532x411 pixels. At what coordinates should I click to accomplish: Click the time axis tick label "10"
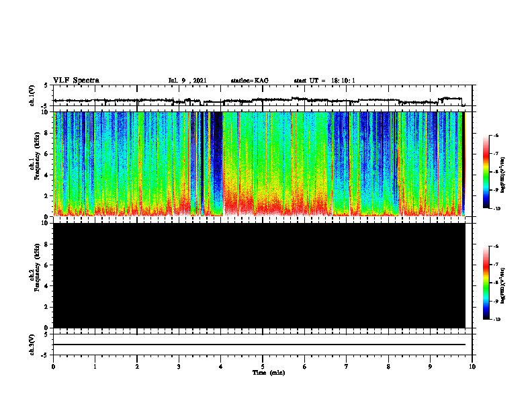point(472,367)
